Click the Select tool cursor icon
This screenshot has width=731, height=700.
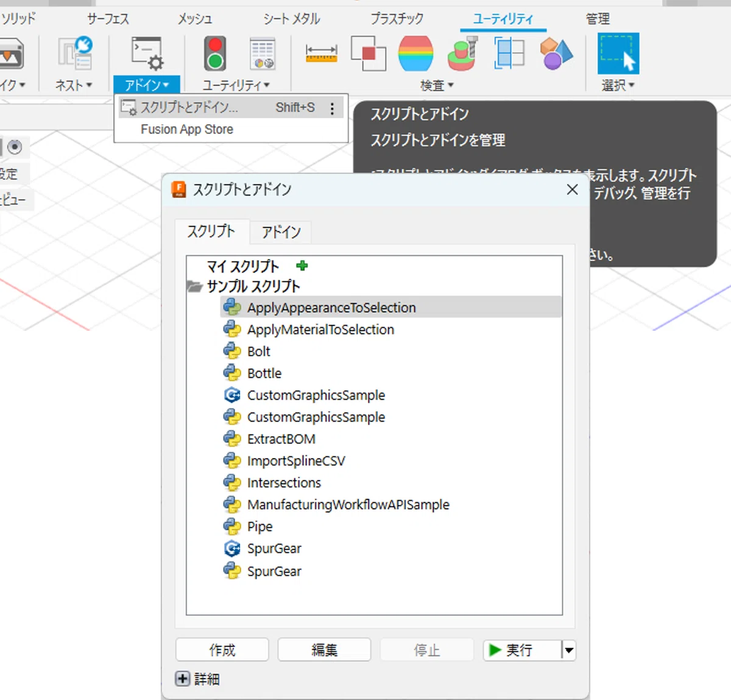pos(618,54)
